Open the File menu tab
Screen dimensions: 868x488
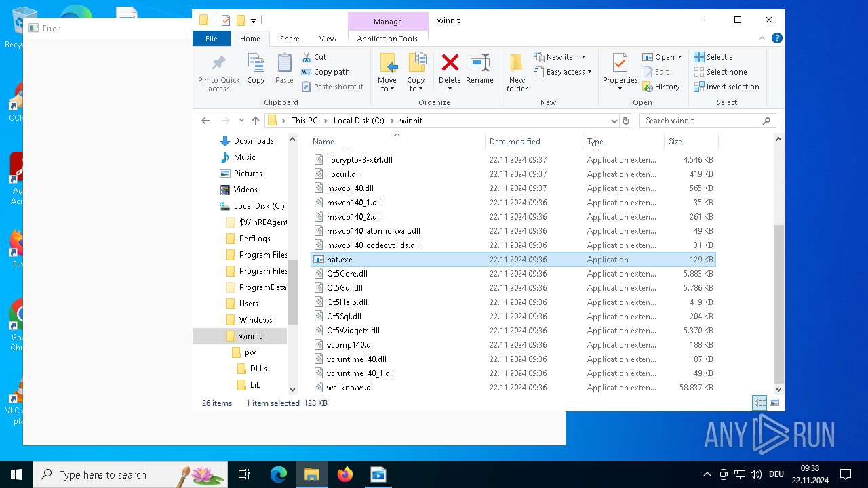coord(212,39)
